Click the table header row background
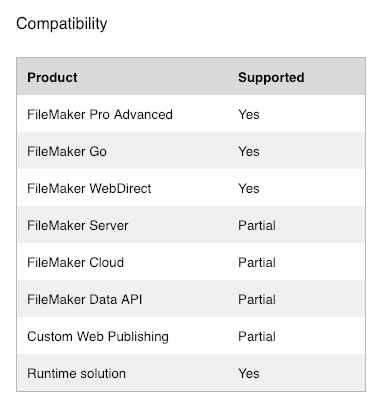 (x=191, y=77)
